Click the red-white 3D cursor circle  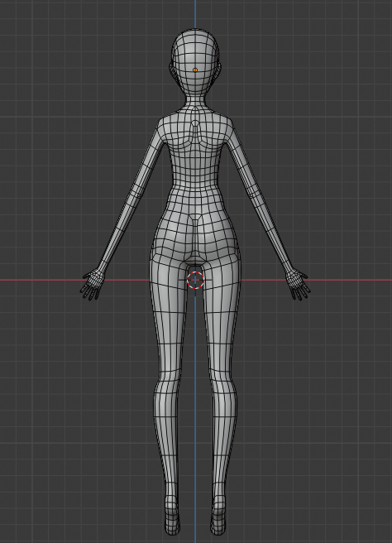(x=195, y=280)
